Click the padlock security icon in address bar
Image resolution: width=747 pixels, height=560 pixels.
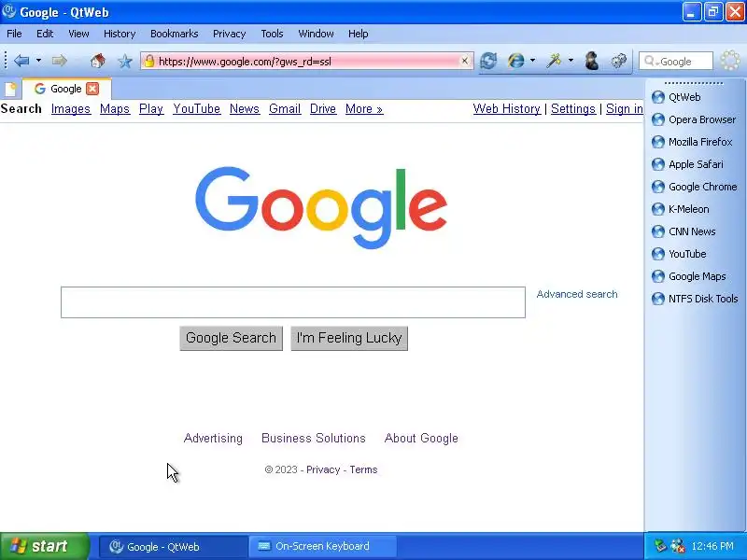pyautogui.click(x=149, y=61)
